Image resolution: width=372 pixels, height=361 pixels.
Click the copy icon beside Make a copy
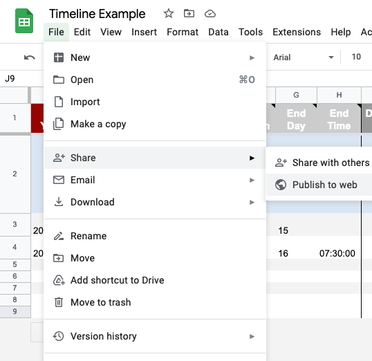(x=58, y=124)
